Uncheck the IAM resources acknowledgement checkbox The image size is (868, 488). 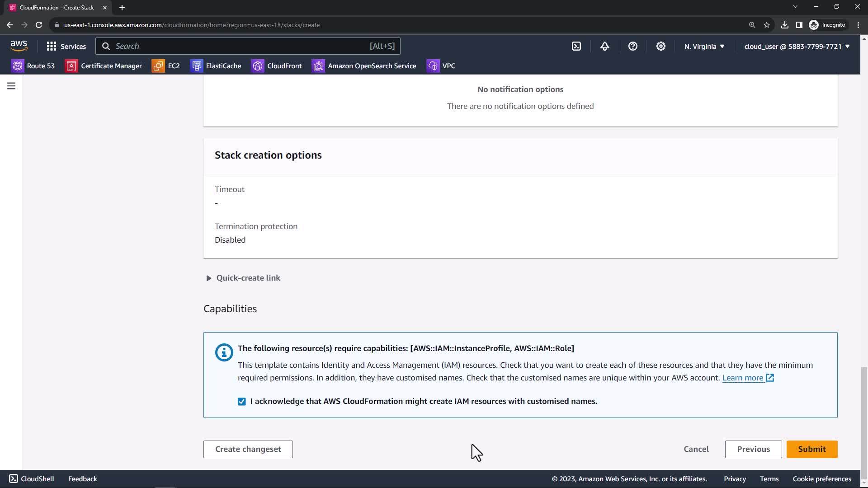242,402
